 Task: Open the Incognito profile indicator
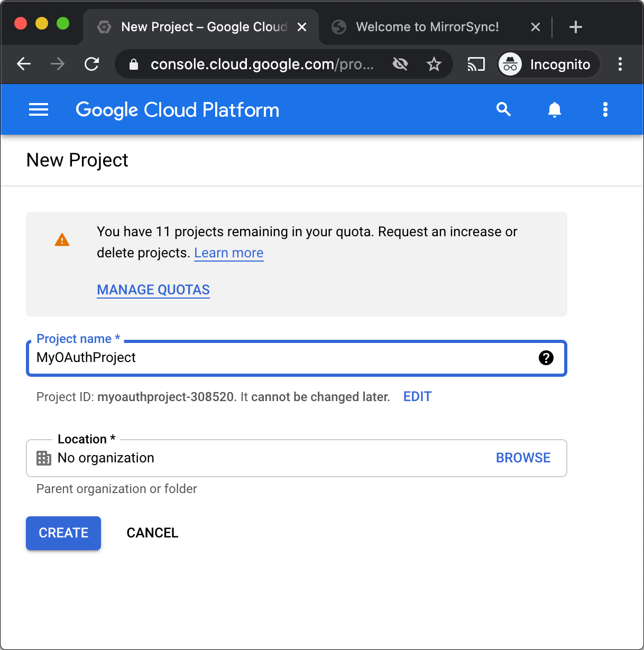click(x=548, y=64)
